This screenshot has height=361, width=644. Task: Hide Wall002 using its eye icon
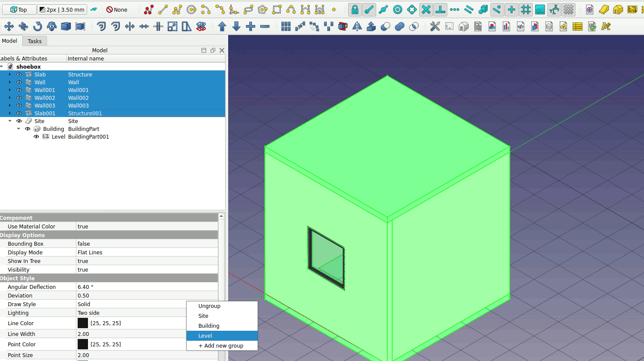(x=19, y=98)
